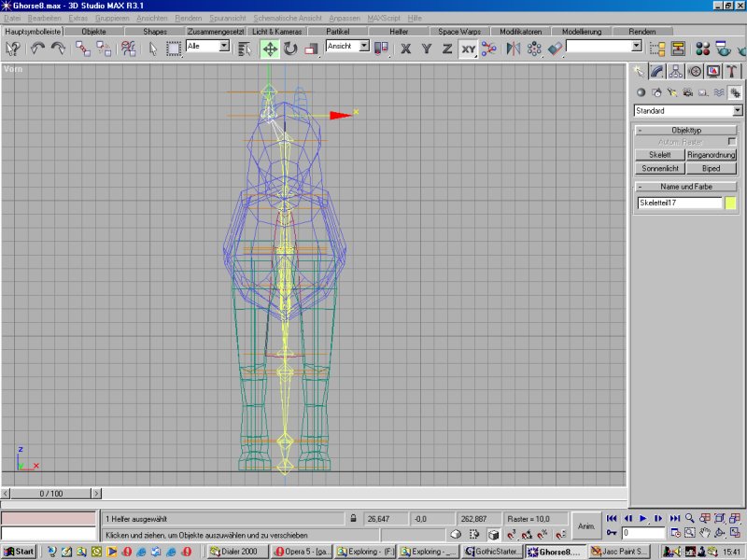This screenshot has height=560, width=747.
Task: Toggle the selection lock icon
Action: click(353, 518)
